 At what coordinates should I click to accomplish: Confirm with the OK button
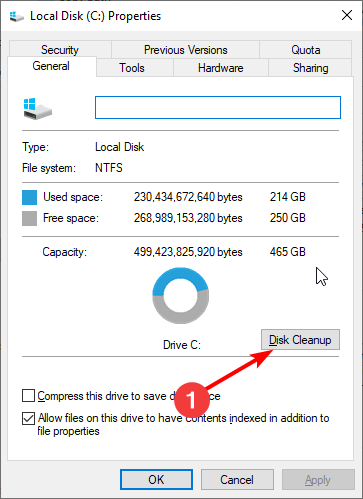(156, 480)
